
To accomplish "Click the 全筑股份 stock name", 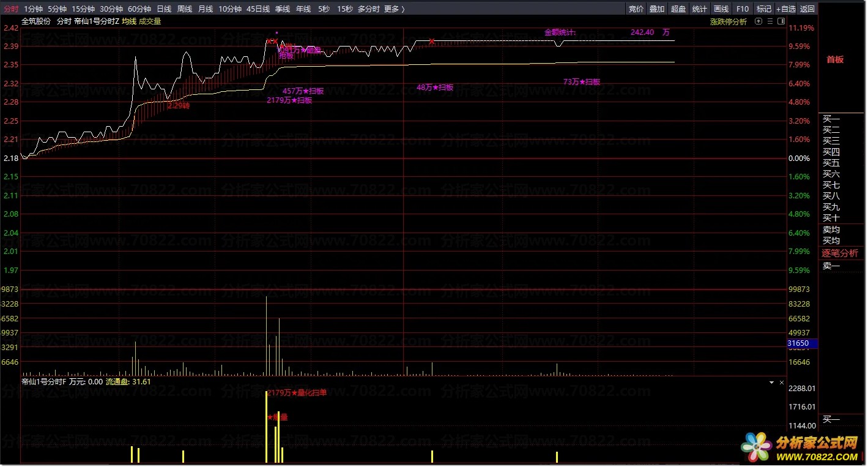I will click(x=36, y=21).
